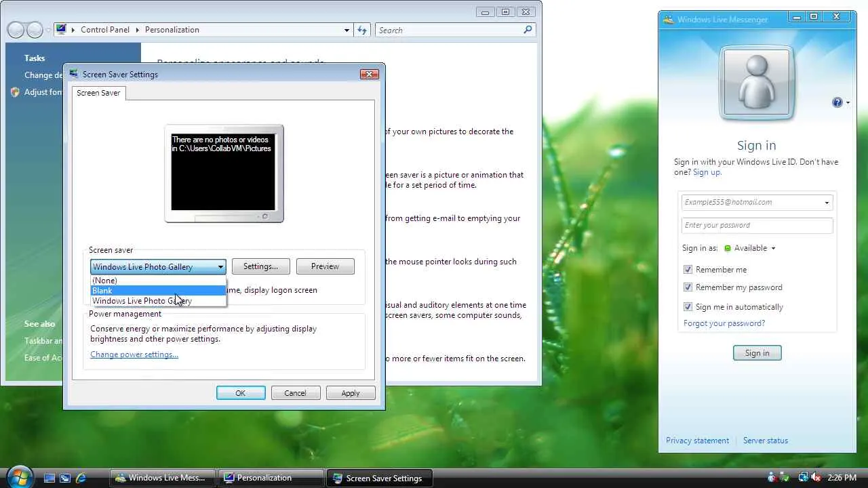Viewport: 868px width, 488px height.
Task: Click the Messenger help question mark icon
Action: coord(837,102)
